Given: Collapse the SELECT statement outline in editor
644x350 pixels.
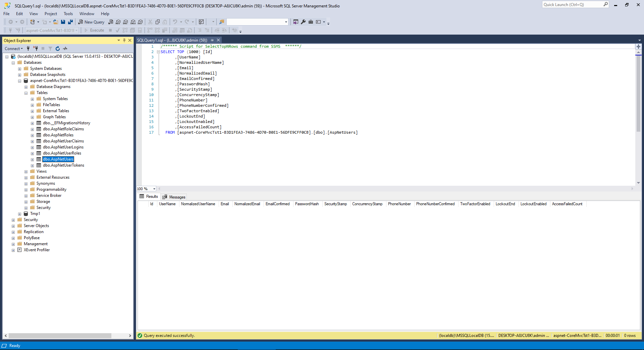Looking at the screenshot, I should (x=158, y=52).
